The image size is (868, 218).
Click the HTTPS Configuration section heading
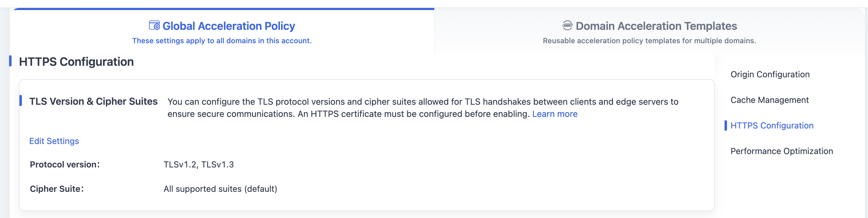pyautogui.click(x=76, y=62)
